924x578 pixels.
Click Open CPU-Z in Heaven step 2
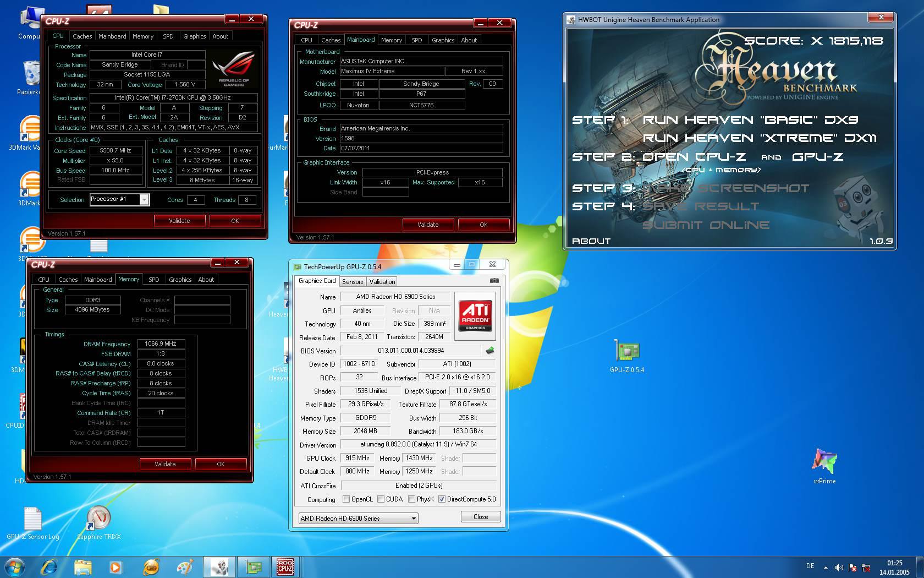[x=694, y=157]
